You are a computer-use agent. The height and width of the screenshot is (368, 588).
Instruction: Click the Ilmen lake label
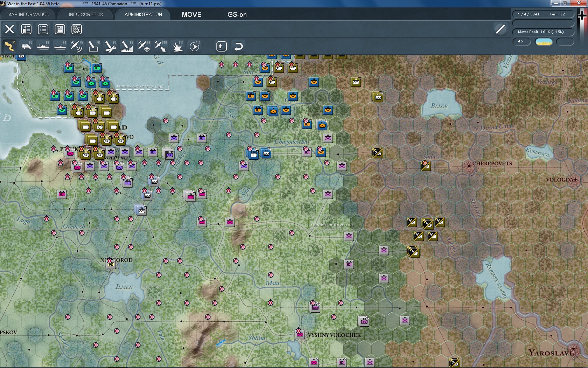point(124,287)
